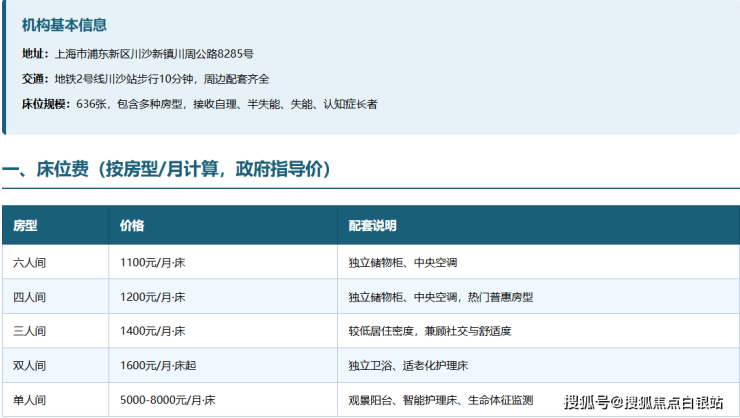Click the 独立卫浴、适老化护理床 cell
This screenshot has width=740, height=418.
pyautogui.click(x=538, y=365)
